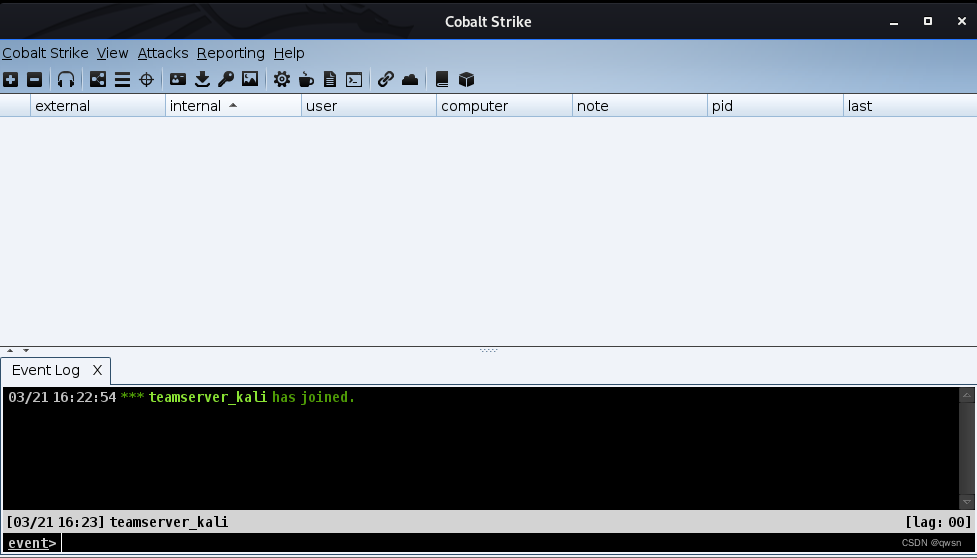The image size is (977, 558).
Task: Manage web server via the cloud icon
Action: click(x=410, y=79)
